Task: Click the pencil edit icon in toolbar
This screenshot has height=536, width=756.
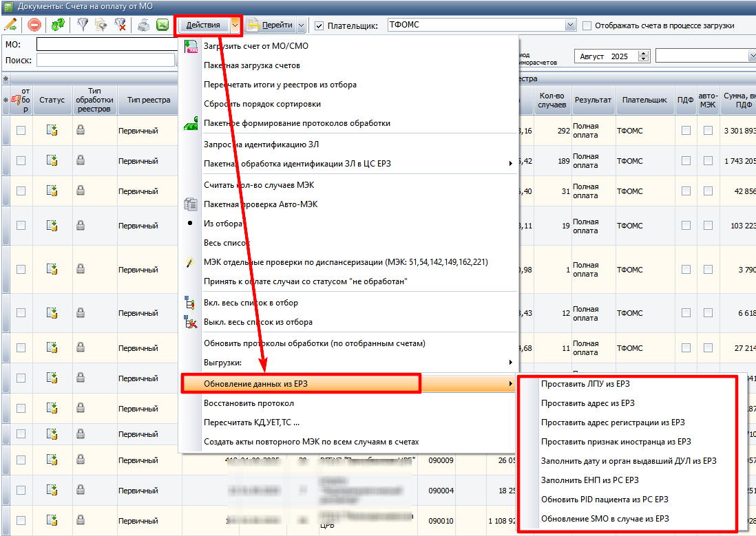Action: (10, 25)
